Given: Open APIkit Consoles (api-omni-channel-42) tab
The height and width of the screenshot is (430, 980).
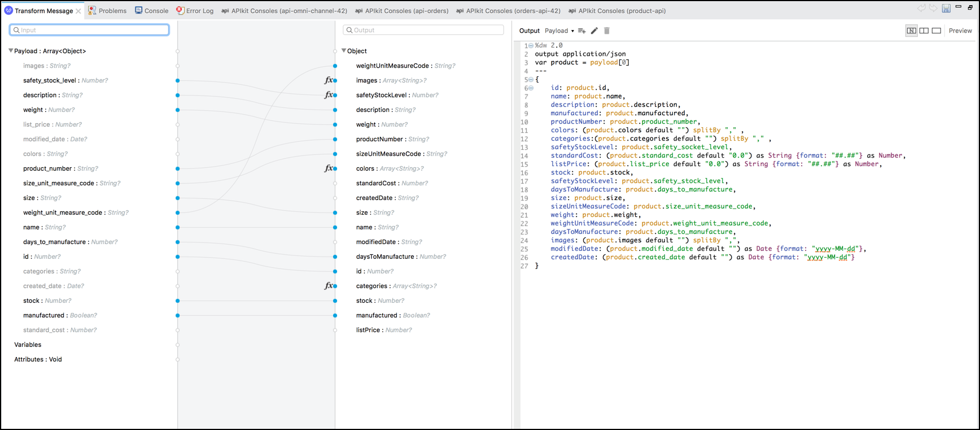Looking at the screenshot, I should (x=284, y=10).
